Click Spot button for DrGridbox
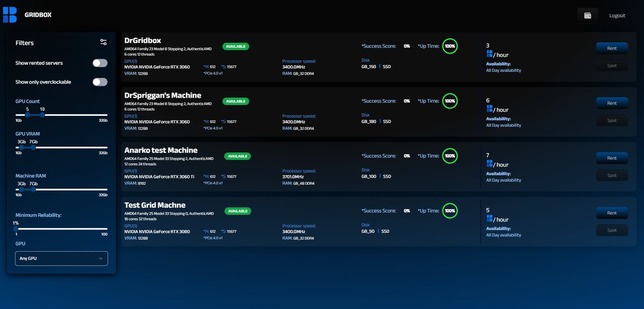The height and width of the screenshot is (309, 644). 612,66
